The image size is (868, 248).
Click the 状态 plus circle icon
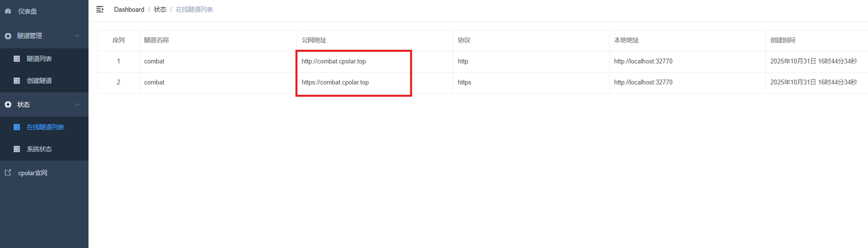point(8,105)
